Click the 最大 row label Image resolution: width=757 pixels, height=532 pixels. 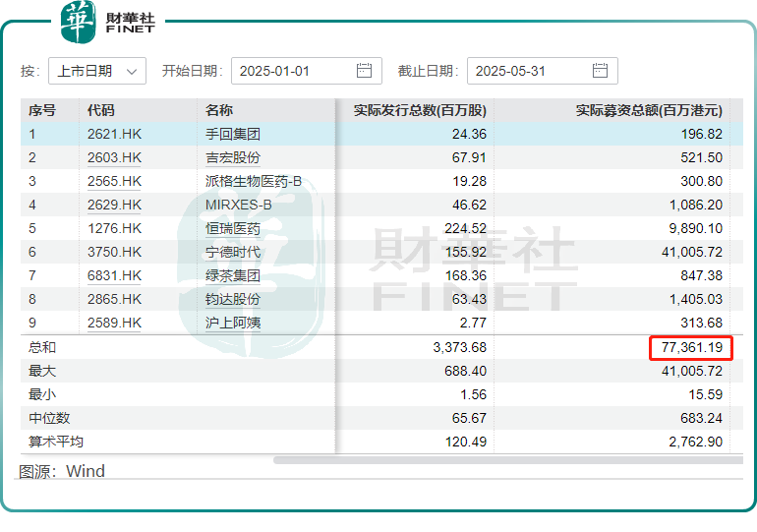[x=42, y=372]
